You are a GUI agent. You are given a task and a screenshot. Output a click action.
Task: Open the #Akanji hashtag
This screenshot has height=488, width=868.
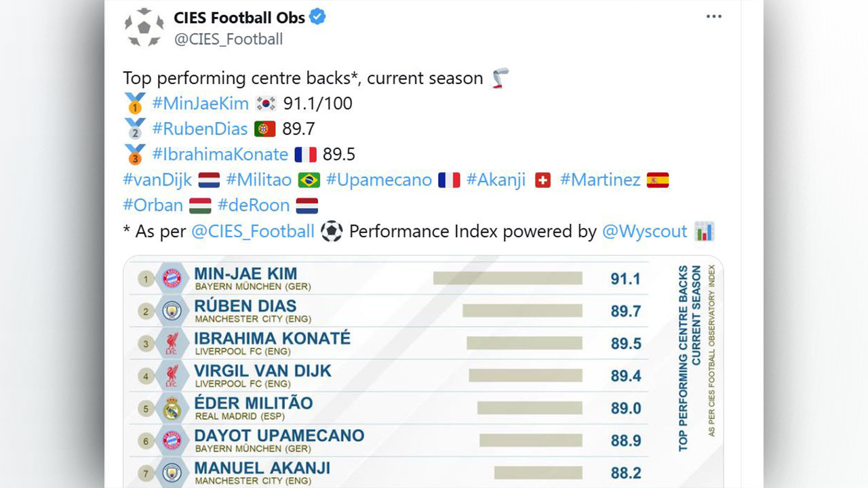(501, 180)
